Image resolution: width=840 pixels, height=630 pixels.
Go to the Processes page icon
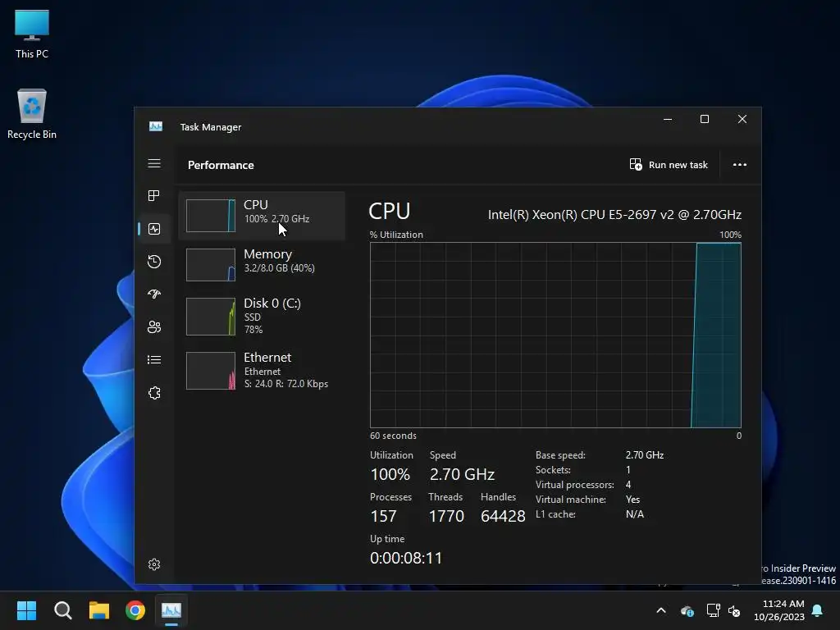point(154,196)
